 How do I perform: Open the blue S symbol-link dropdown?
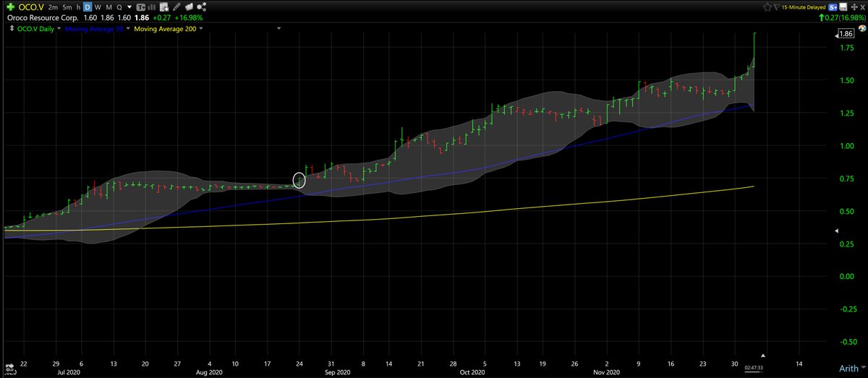[x=833, y=7]
